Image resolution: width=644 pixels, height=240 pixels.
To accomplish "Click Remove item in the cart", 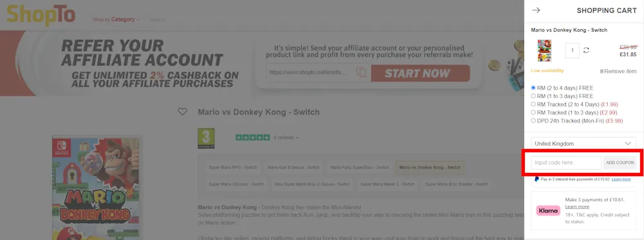I will [618, 71].
